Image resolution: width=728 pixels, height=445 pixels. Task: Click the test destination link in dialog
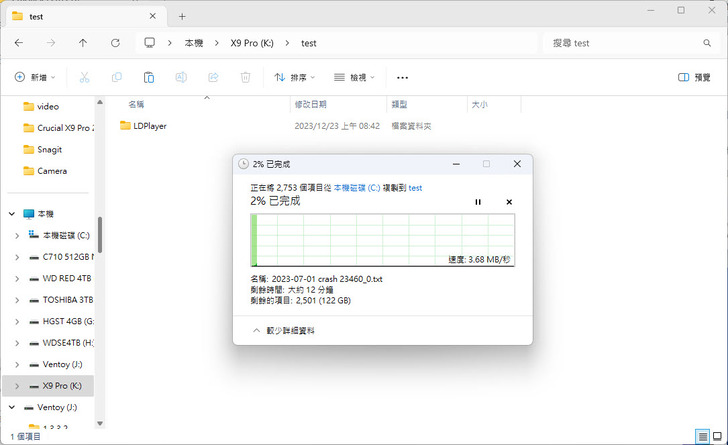click(415, 188)
